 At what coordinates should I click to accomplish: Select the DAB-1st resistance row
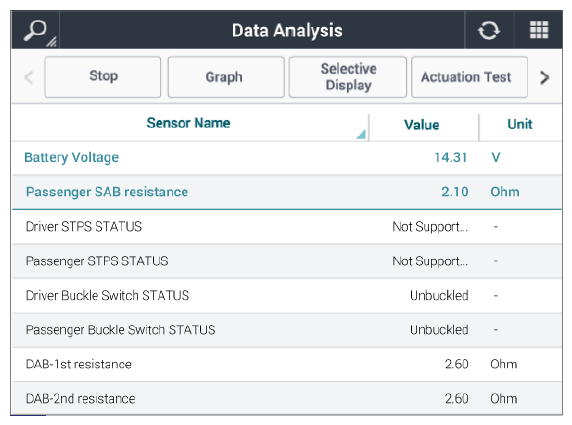287,364
